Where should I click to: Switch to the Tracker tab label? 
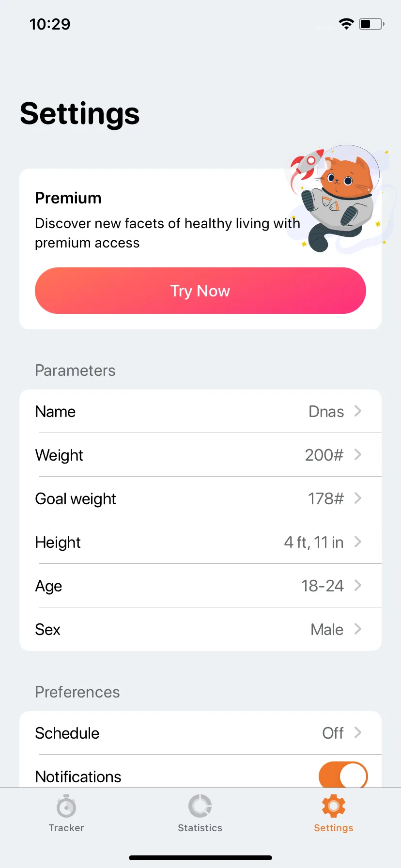66,828
